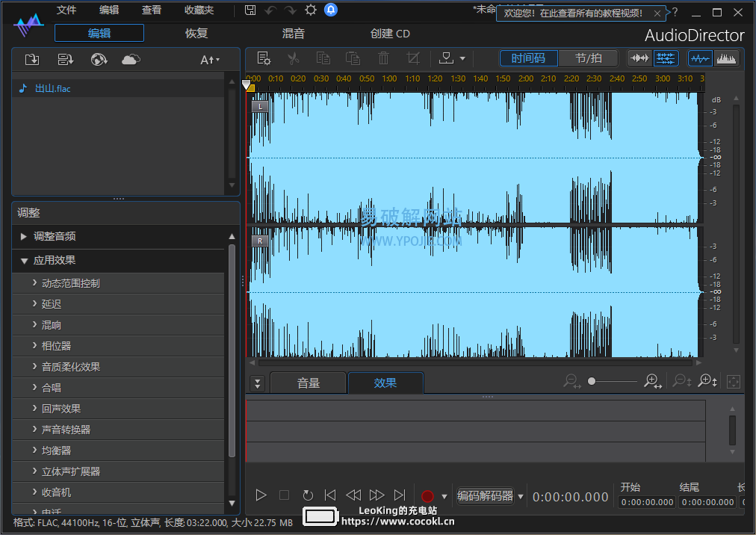Open the 音量 tab
This screenshot has height=535, width=756.
(x=308, y=383)
